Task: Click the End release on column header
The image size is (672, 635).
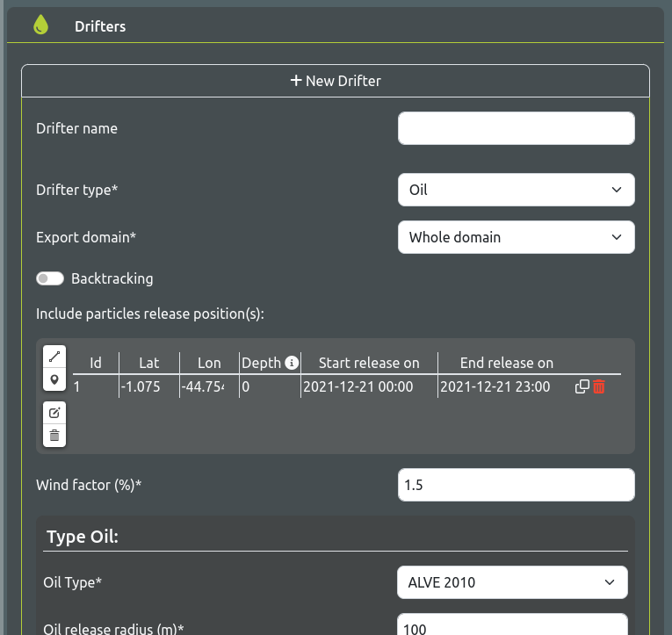Action: click(x=507, y=363)
